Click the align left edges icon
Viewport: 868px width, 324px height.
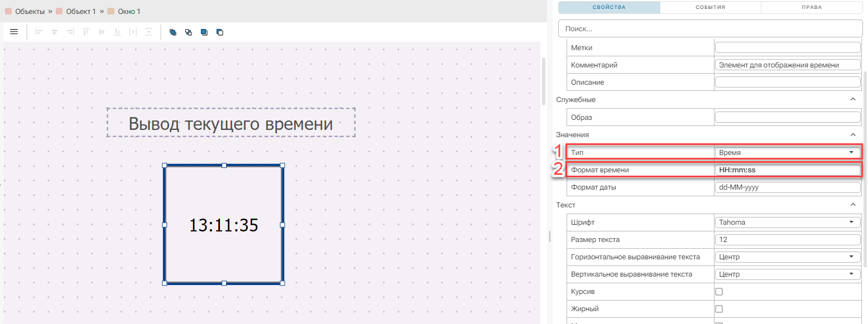[x=39, y=32]
